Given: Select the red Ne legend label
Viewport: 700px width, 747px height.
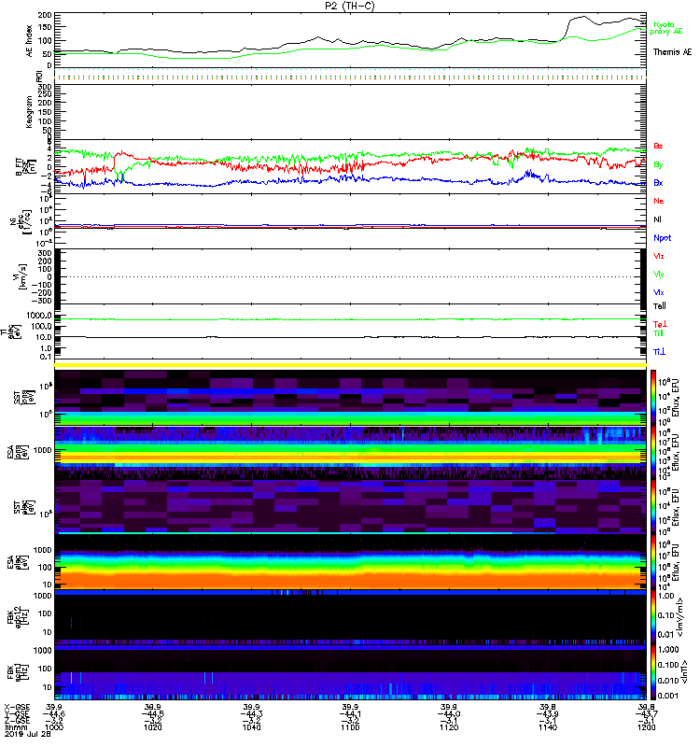Looking at the screenshot, I should (x=659, y=201).
